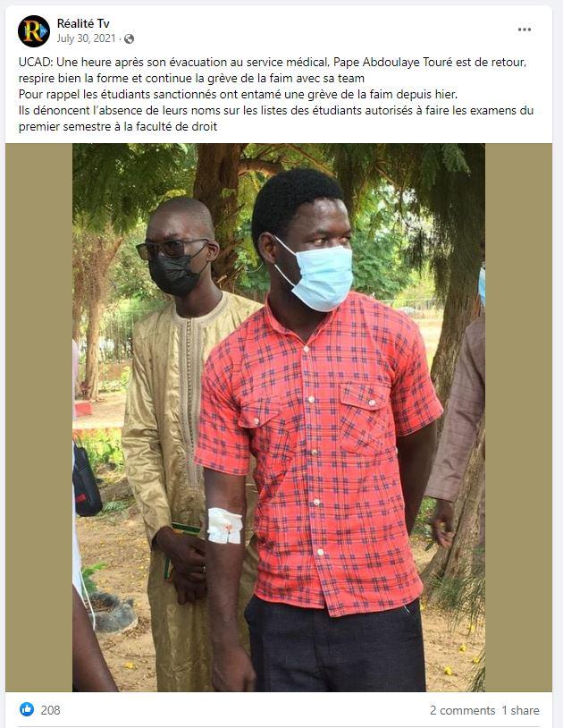Open the Réalité Tv profile avatar

tap(33, 31)
